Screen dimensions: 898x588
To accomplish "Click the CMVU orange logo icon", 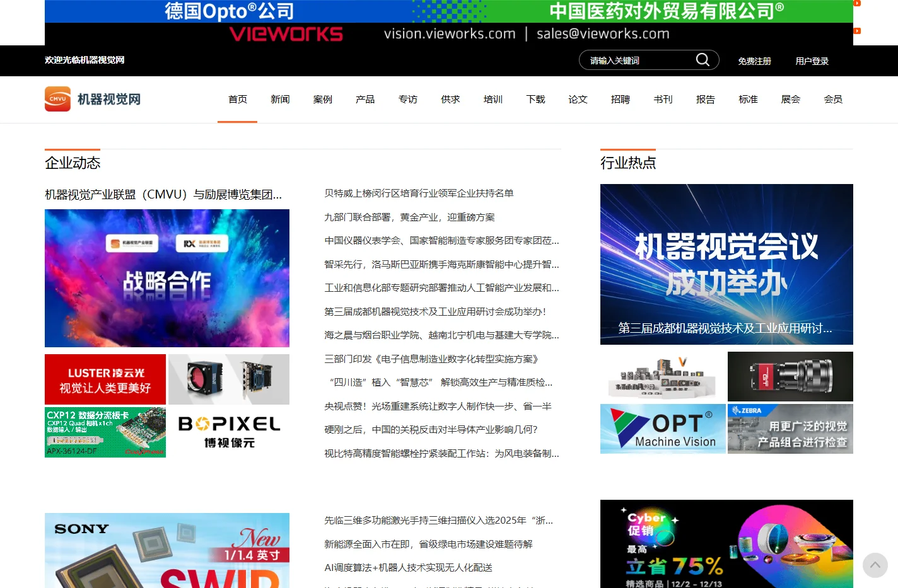I will pyautogui.click(x=57, y=99).
